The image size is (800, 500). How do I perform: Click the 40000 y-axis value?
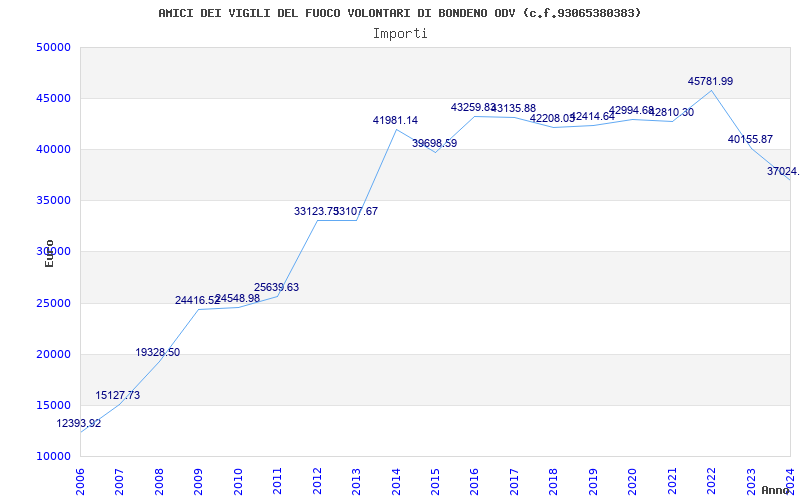coord(53,149)
